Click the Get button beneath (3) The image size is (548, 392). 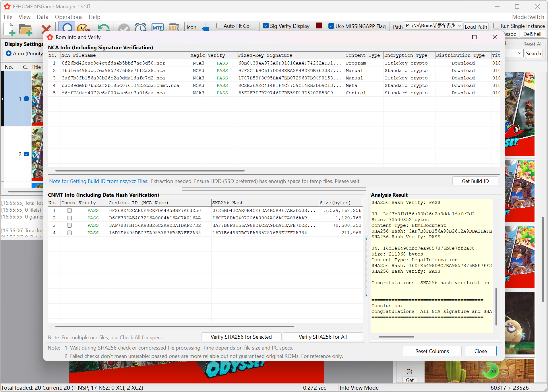[x=410, y=380]
